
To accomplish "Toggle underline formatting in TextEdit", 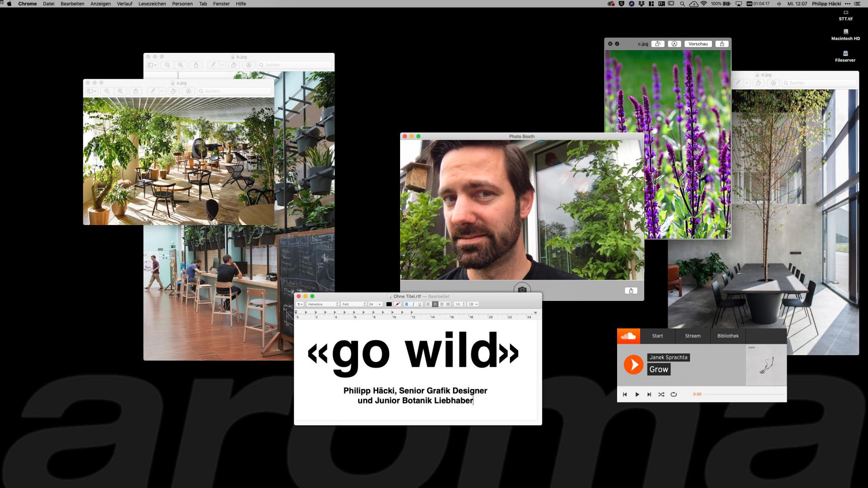I will click(x=420, y=304).
